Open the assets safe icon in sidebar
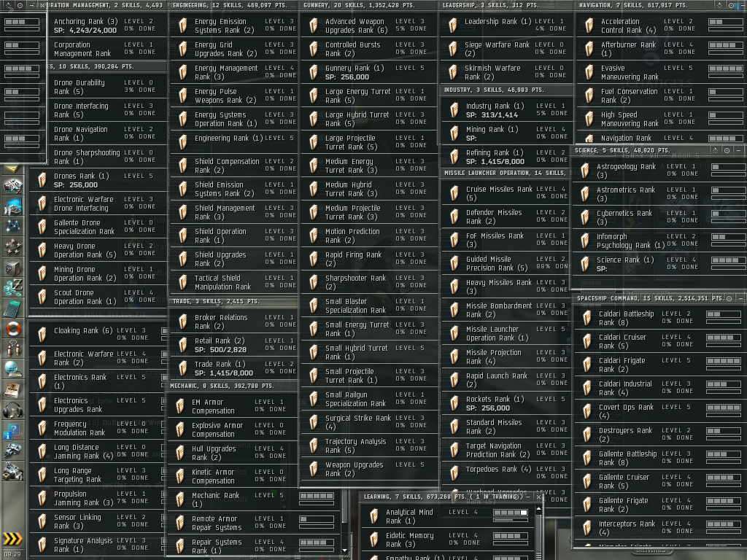Screen dimensions: 747x560 coord(13,268)
